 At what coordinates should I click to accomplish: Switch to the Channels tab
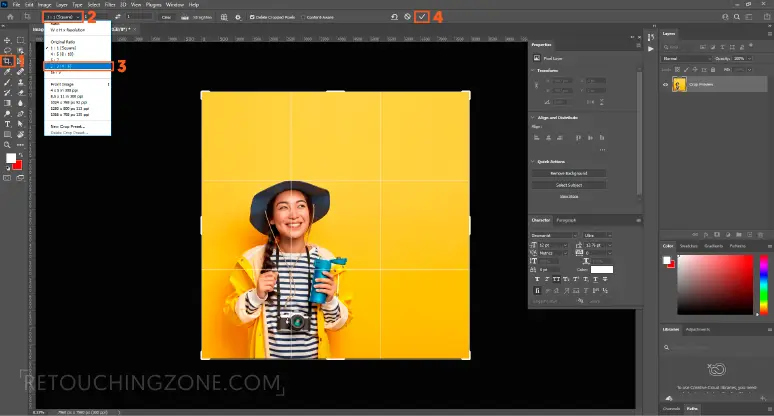[671, 409]
